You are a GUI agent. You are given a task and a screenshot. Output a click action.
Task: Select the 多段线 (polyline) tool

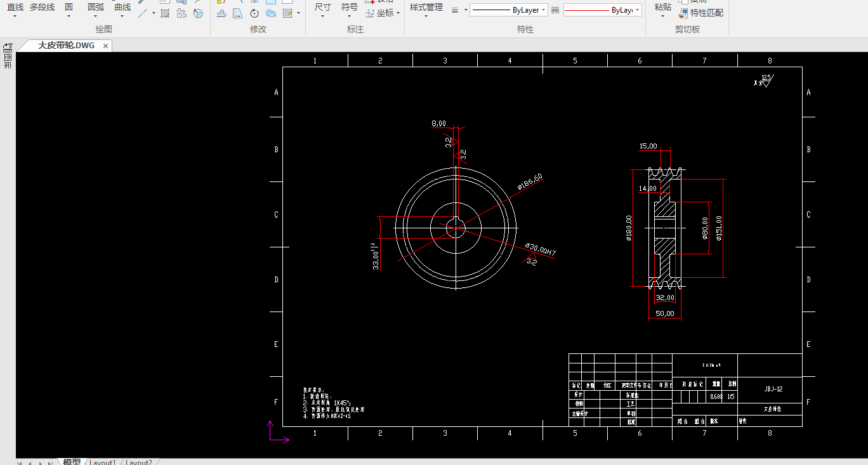[x=42, y=8]
